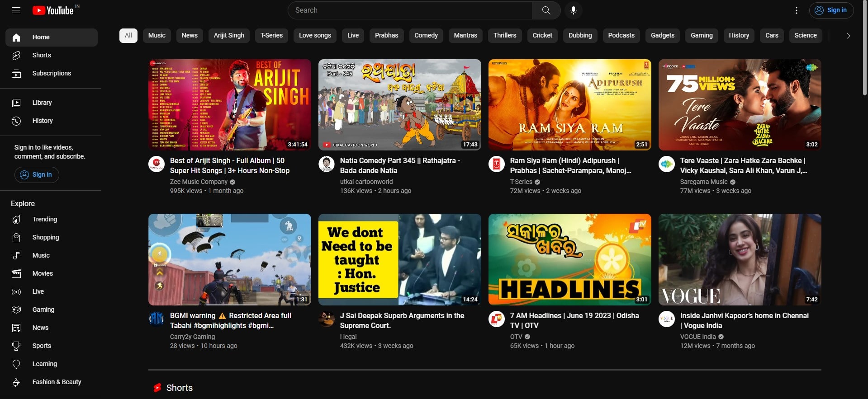Screen dimensions: 868x399
Task: Open the hamburger guide menu
Action: [x=16, y=10]
